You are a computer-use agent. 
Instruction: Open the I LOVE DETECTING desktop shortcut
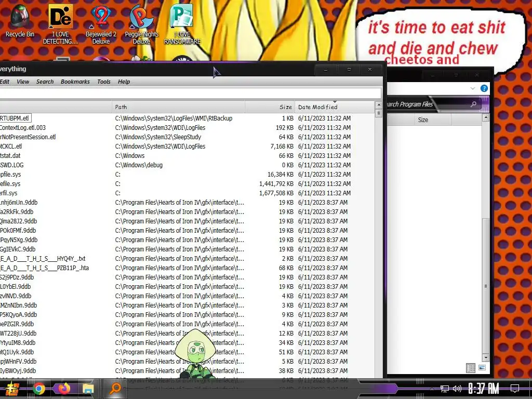coord(60,24)
